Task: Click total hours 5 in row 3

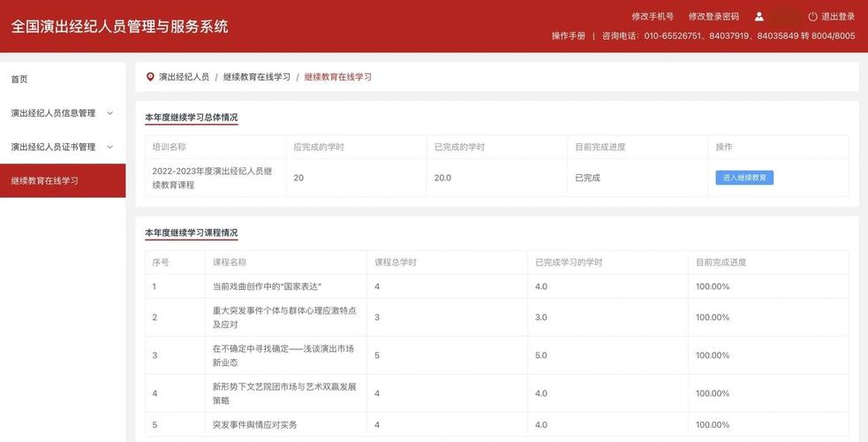Action: [377, 355]
